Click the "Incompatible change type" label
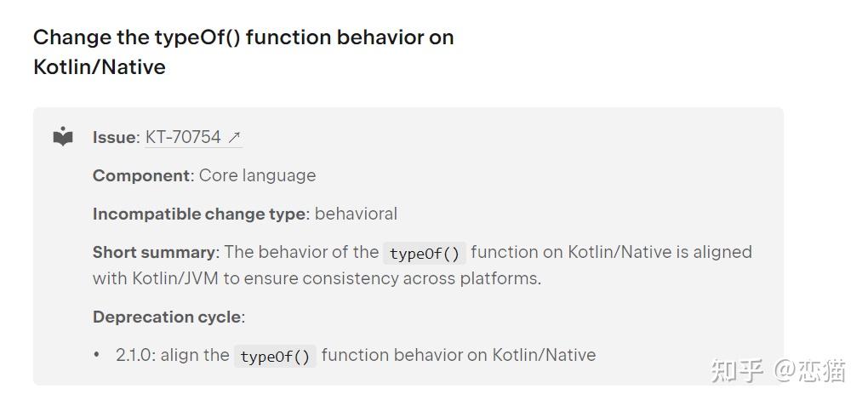Viewport: 868px width, 406px height. pos(198,214)
